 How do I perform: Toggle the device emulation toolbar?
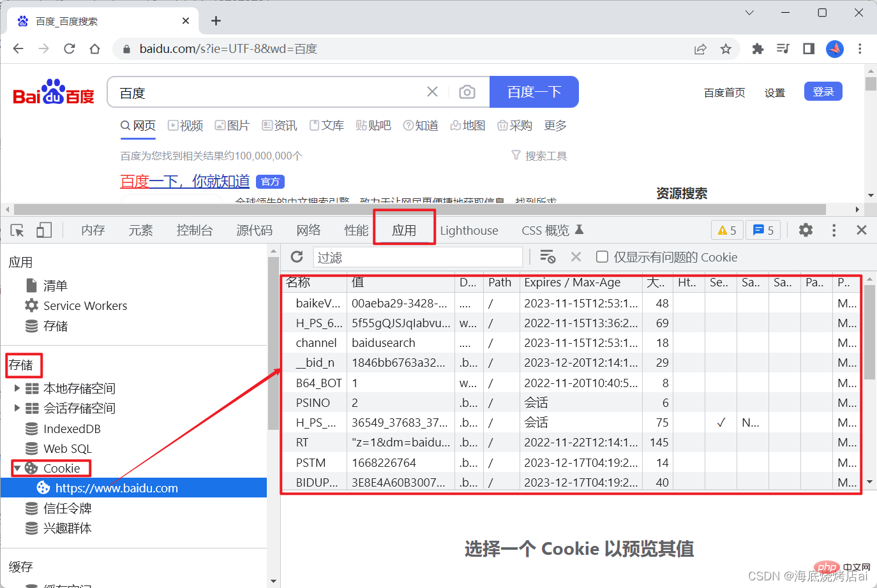click(43, 230)
